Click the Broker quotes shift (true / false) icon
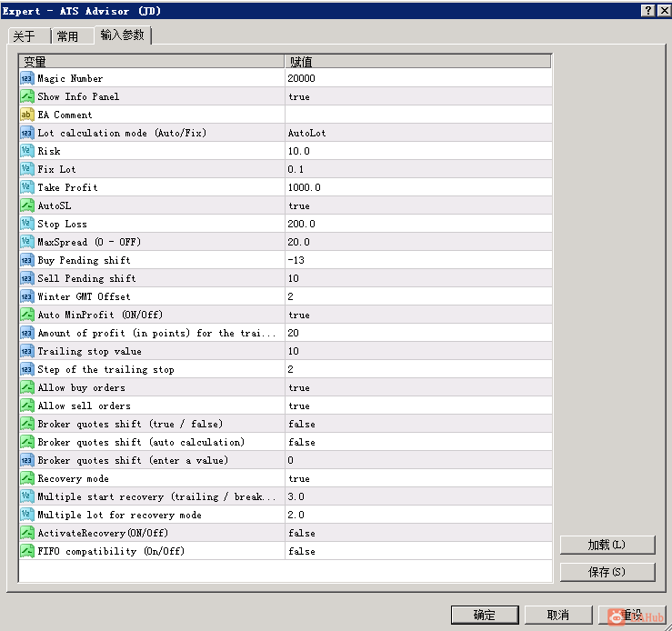The height and width of the screenshot is (631, 672). [x=26, y=424]
